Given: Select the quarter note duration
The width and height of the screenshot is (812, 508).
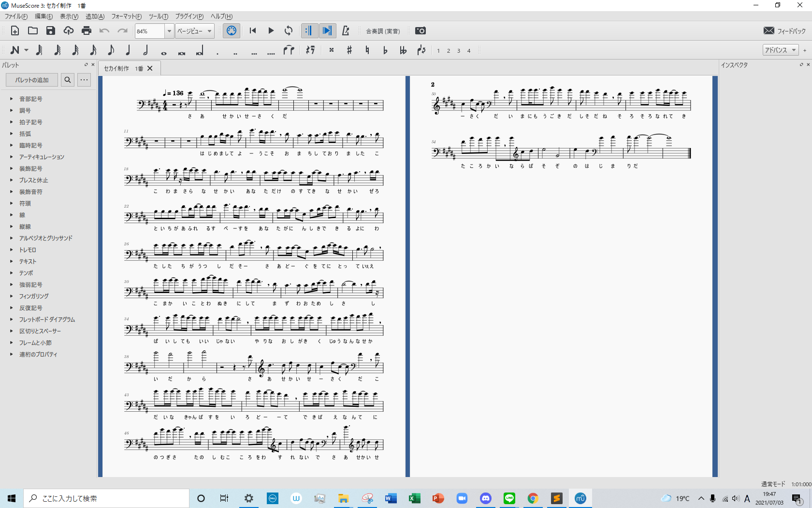Looking at the screenshot, I should click(x=128, y=50).
